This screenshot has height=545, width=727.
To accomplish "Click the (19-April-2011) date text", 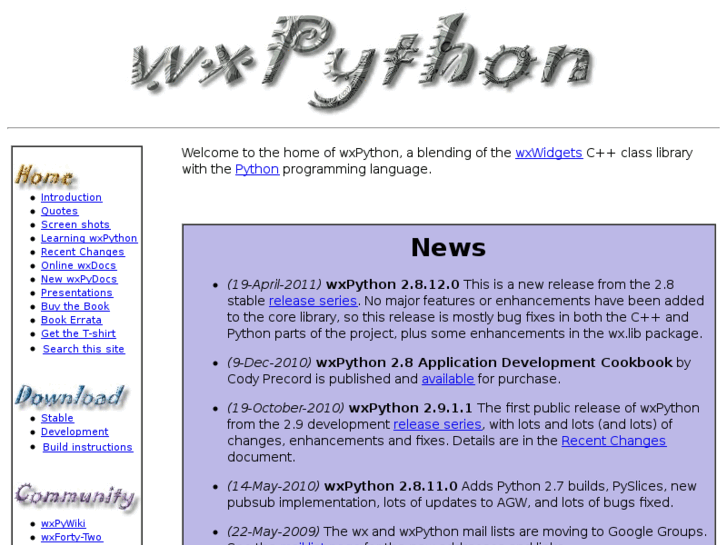I will point(274,284).
